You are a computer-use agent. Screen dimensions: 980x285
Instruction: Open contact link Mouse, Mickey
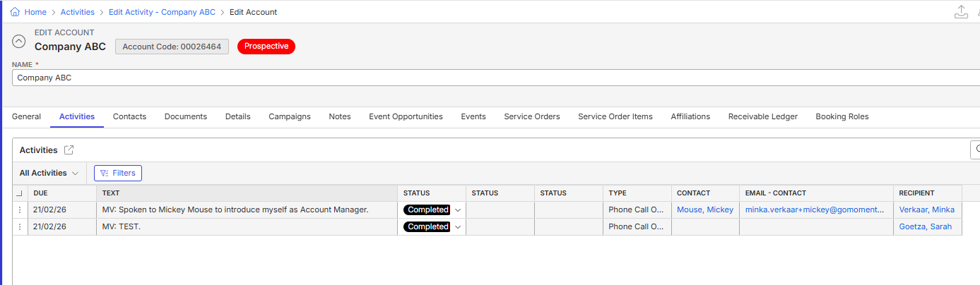pyautogui.click(x=705, y=210)
